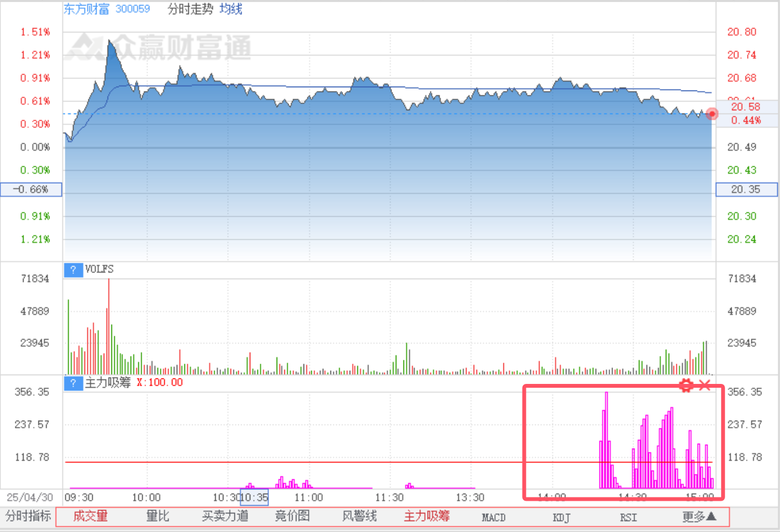Click the 25/04/30 date label
The image size is (780, 532).
(30, 497)
